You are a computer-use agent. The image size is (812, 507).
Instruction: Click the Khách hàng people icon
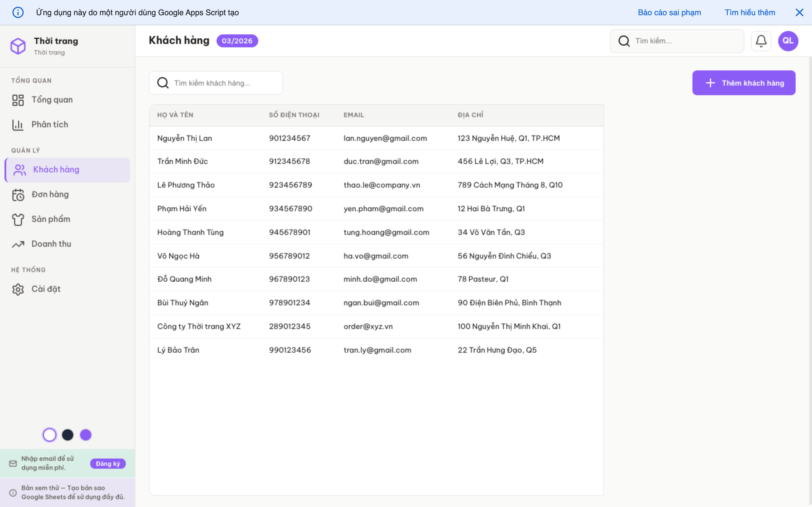click(19, 170)
